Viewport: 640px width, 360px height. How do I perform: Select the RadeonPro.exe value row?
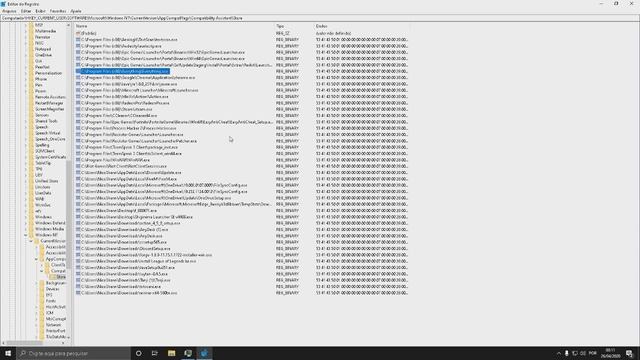coord(242,103)
